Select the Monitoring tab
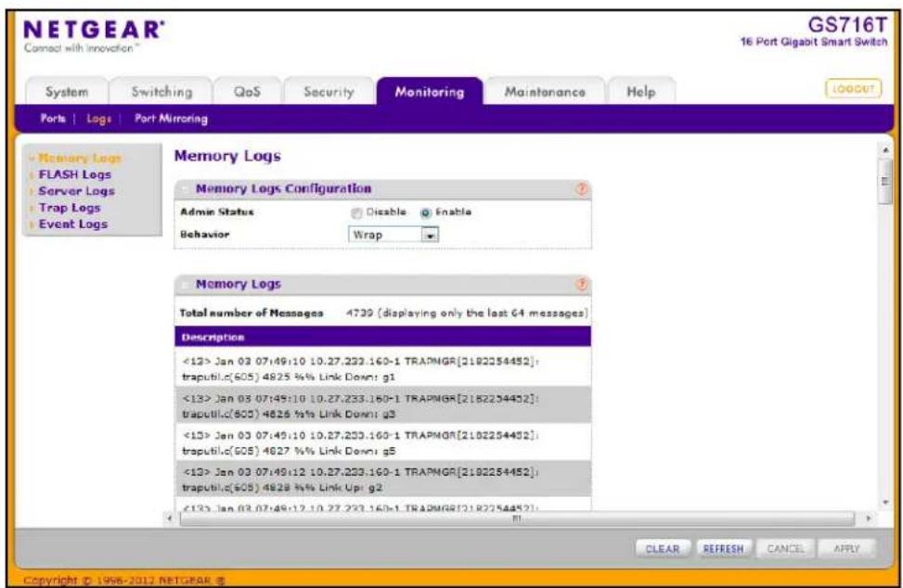 pyautogui.click(x=430, y=92)
